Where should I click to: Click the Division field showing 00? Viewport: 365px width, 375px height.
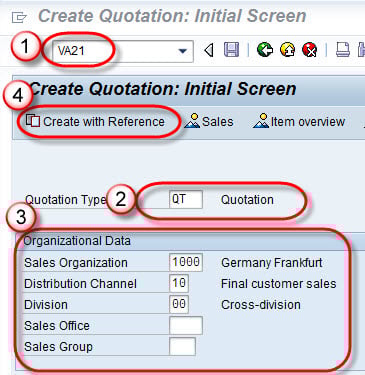click(x=179, y=304)
